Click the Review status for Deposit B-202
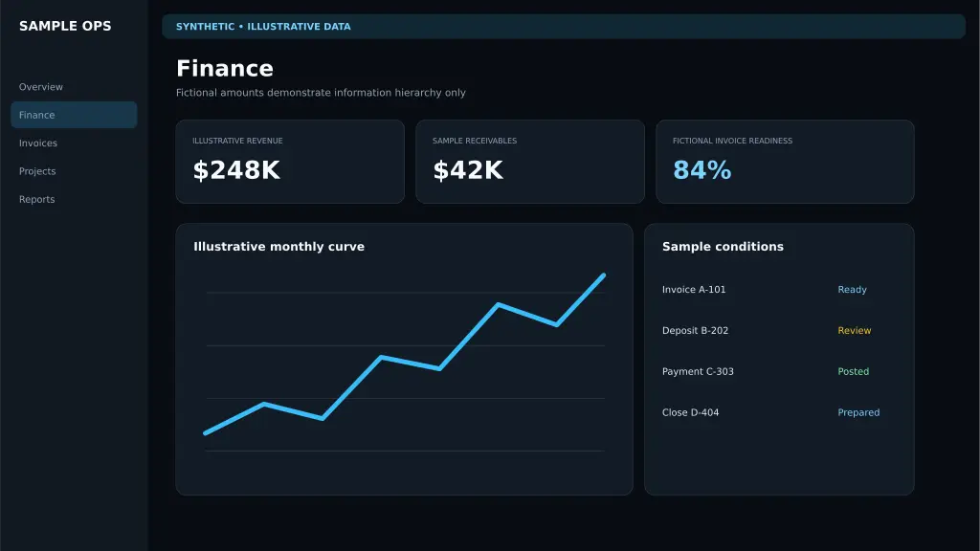980x551 pixels. tap(855, 330)
